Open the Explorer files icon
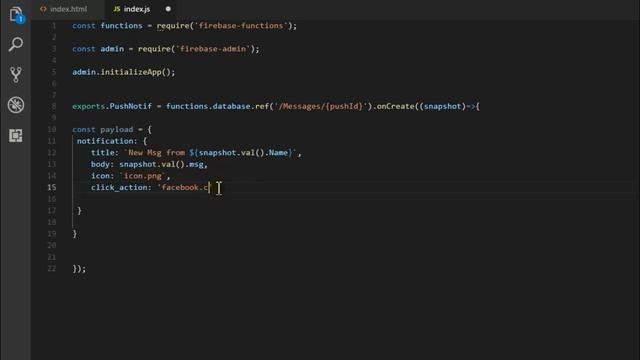The height and width of the screenshot is (360, 640). click(16, 15)
